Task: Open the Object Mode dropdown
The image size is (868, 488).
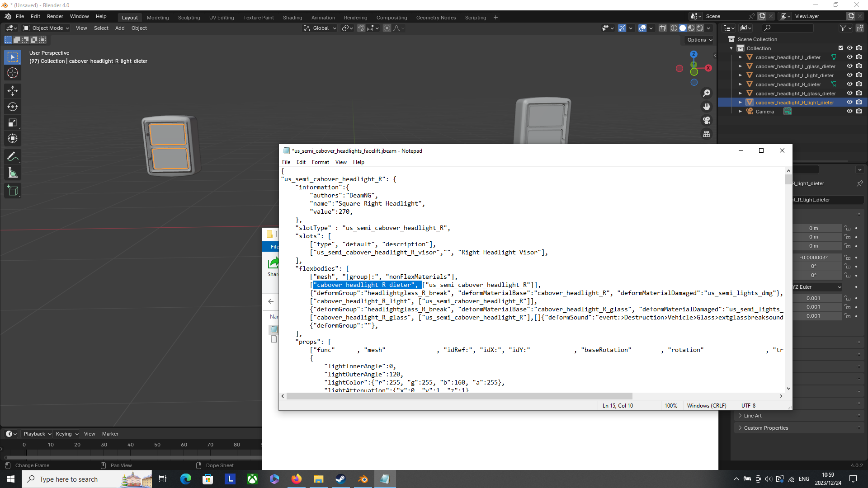Action: click(46, 28)
